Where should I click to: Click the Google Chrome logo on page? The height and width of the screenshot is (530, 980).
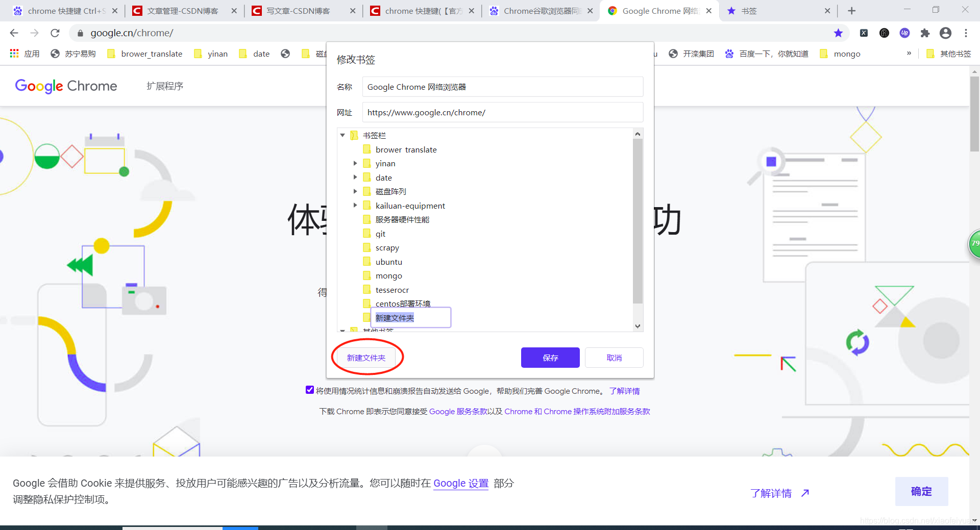[x=66, y=86]
